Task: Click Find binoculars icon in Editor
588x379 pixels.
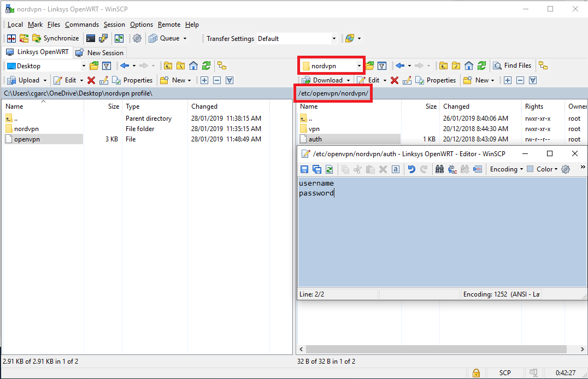Action: [x=439, y=169]
